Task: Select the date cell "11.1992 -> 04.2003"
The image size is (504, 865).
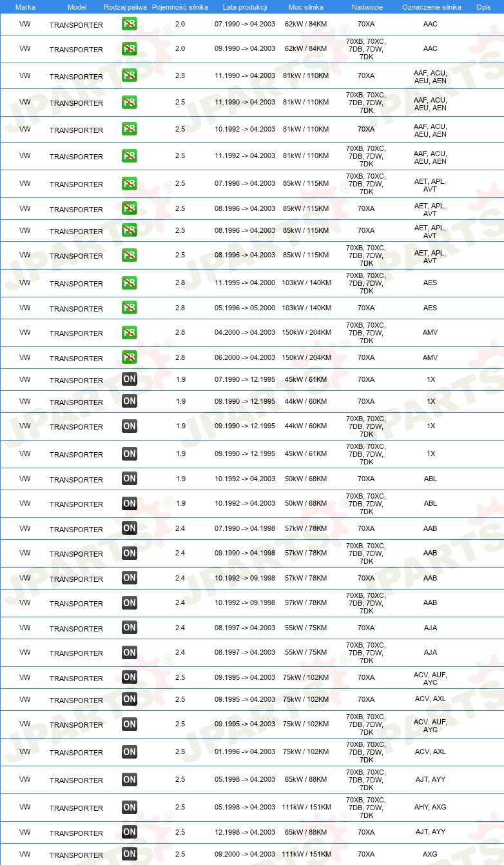Action: pos(245,155)
